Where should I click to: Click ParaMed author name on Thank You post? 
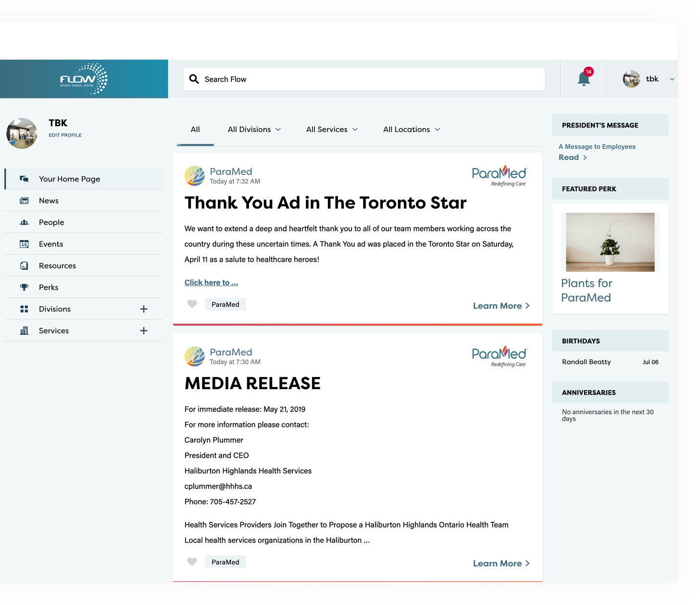[231, 172]
